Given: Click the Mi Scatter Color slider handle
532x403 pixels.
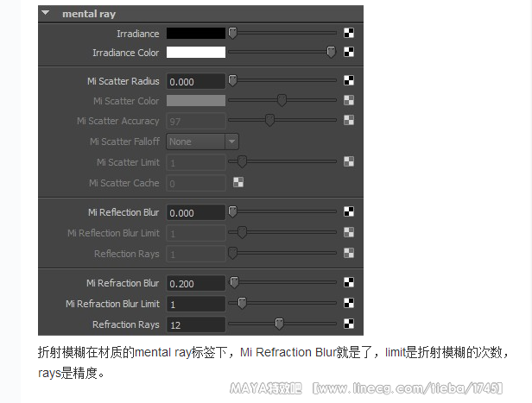Looking at the screenshot, I should 282,100.
